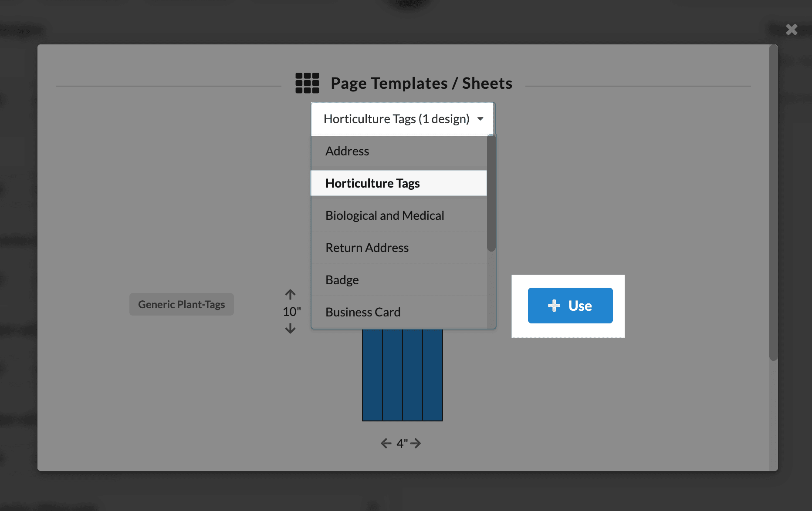The height and width of the screenshot is (511, 812).
Task: Select Biological and Medical category
Action: [x=385, y=215]
